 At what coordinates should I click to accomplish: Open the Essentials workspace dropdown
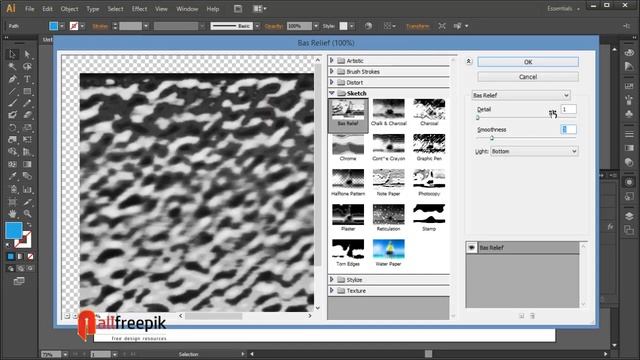click(x=563, y=9)
